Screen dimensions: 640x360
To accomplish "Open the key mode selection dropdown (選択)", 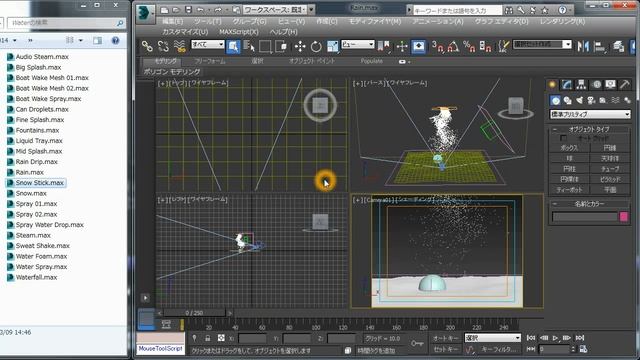I will click(x=493, y=338).
